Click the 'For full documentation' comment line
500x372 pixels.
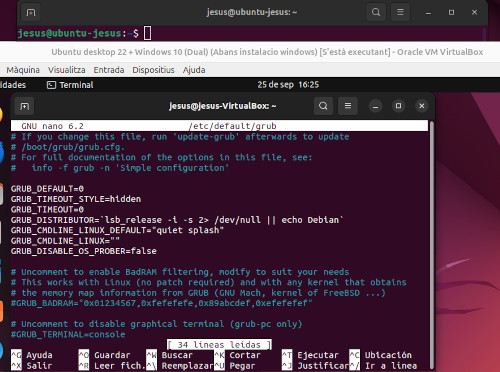tap(162, 157)
